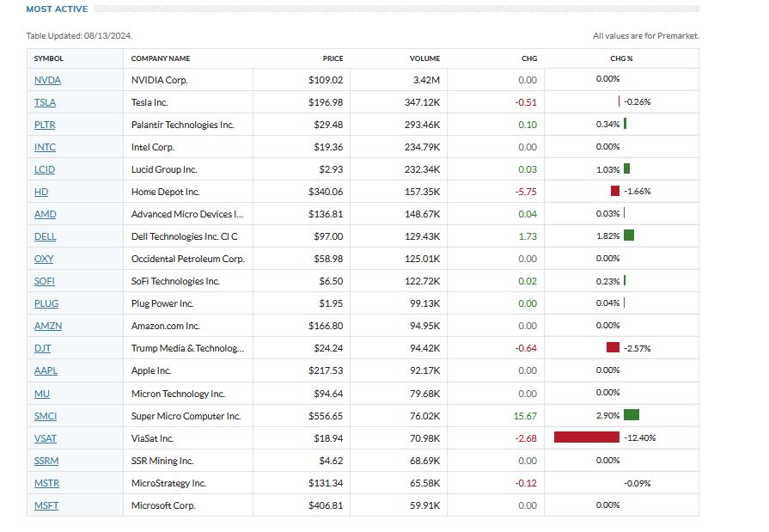The height and width of the screenshot is (532, 769).
Task: Open the LCID symbol link
Action: pos(45,169)
